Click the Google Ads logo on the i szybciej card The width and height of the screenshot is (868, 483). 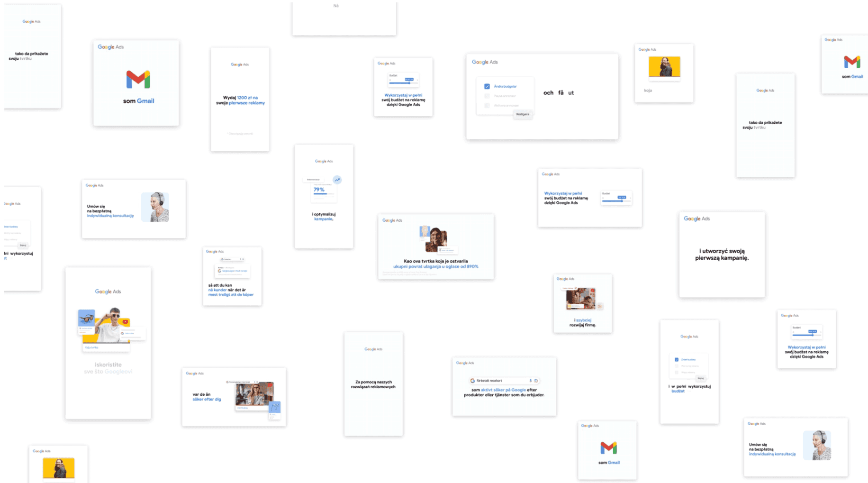(565, 279)
